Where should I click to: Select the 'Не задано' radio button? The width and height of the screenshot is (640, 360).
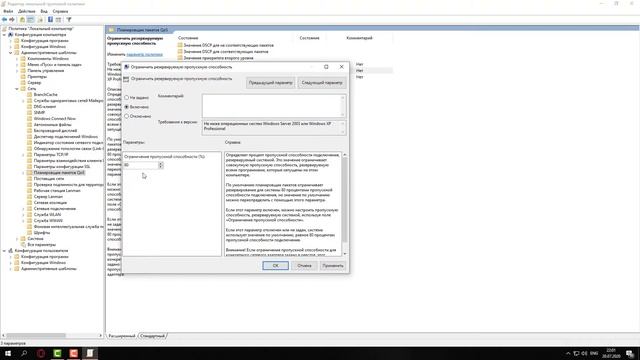tap(127, 98)
